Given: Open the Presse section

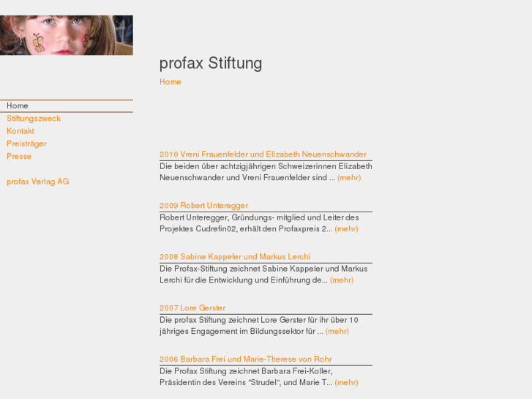Looking at the screenshot, I should [19, 156].
